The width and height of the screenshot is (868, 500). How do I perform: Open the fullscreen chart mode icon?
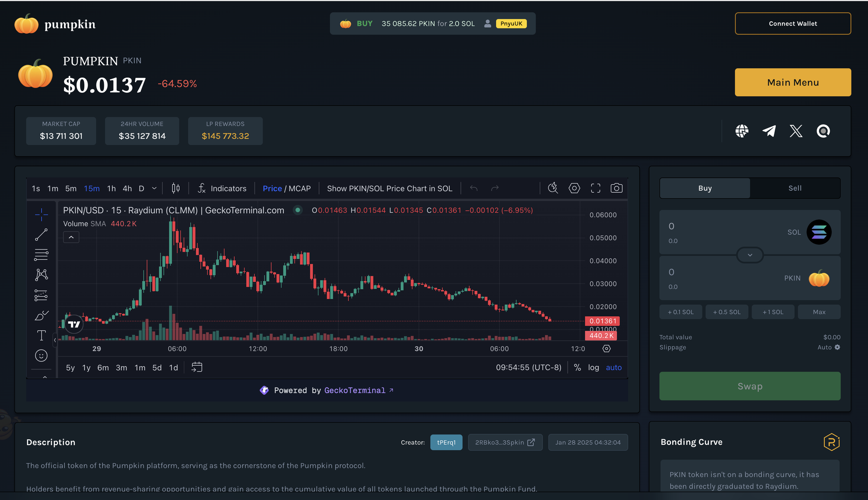pyautogui.click(x=595, y=188)
